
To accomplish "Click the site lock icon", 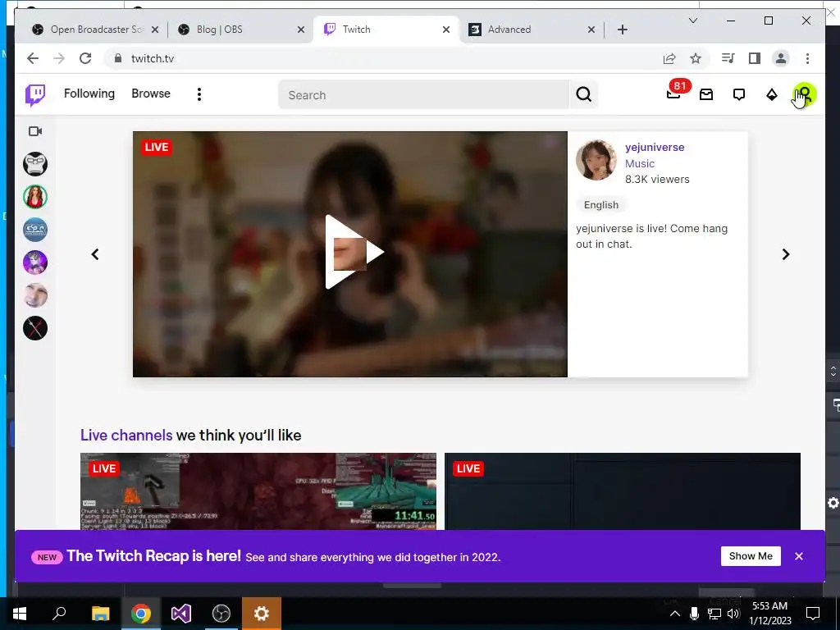I will [118, 58].
